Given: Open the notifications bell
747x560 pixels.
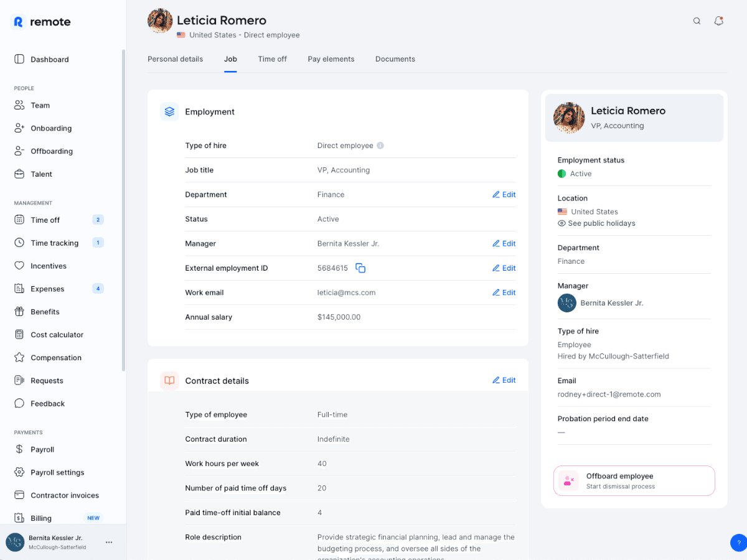Looking at the screenshot, I should click(718, 21).
